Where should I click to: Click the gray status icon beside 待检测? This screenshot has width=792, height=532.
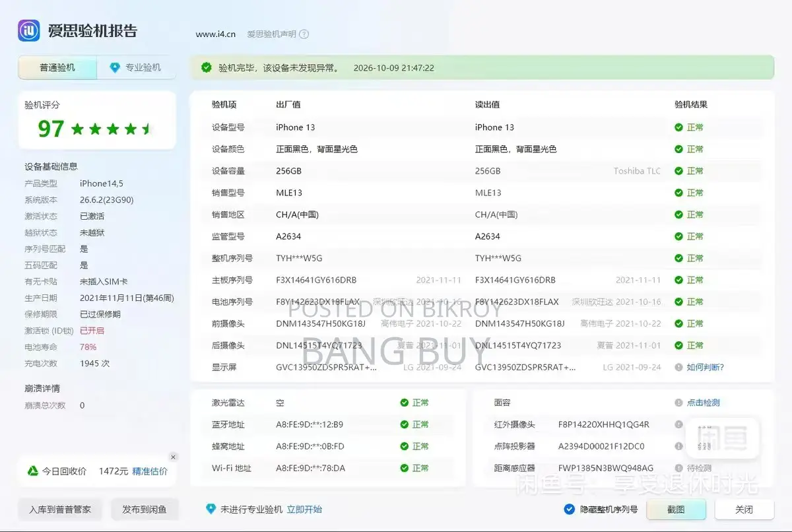[x=678, y=468]
